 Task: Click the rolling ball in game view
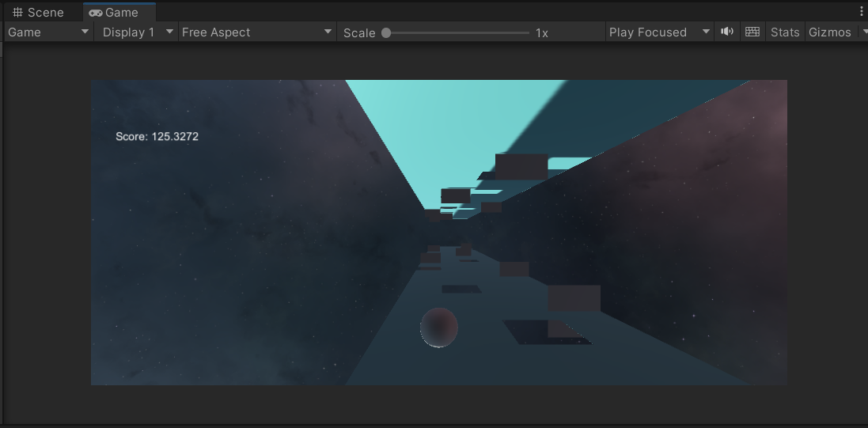(439, 328)
